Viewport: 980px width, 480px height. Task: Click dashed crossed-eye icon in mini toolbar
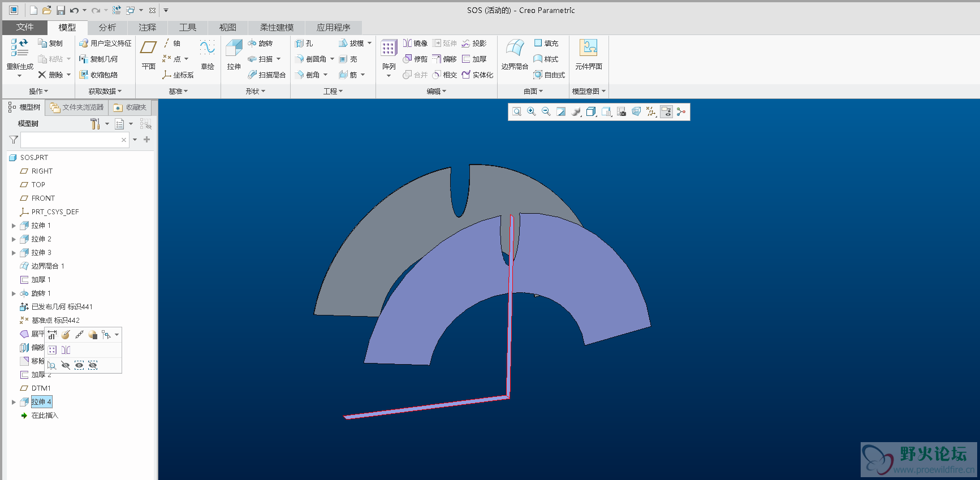93,365
